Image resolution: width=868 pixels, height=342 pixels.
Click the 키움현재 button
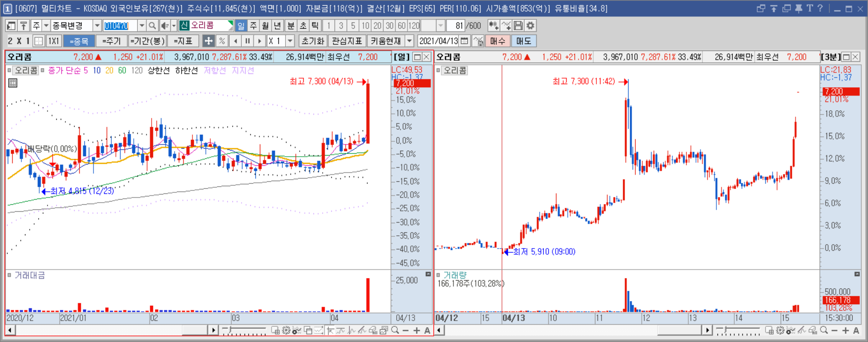[x=386, y=41]
